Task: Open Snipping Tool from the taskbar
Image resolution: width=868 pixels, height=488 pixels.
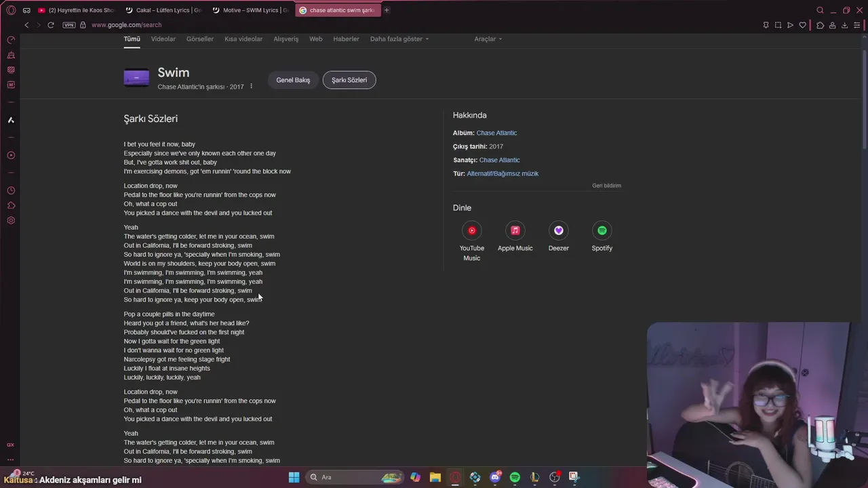Action: pos(574,477)
